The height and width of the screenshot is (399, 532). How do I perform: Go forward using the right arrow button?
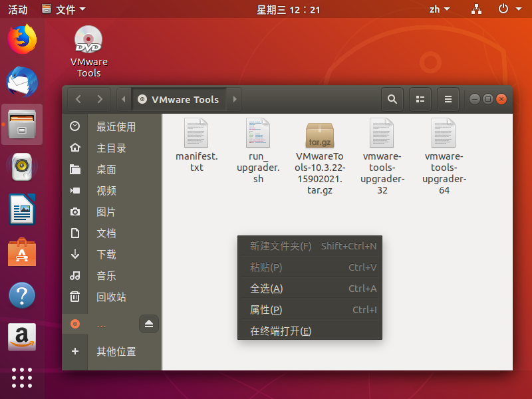pyautogui.click(x=100, y=99)
